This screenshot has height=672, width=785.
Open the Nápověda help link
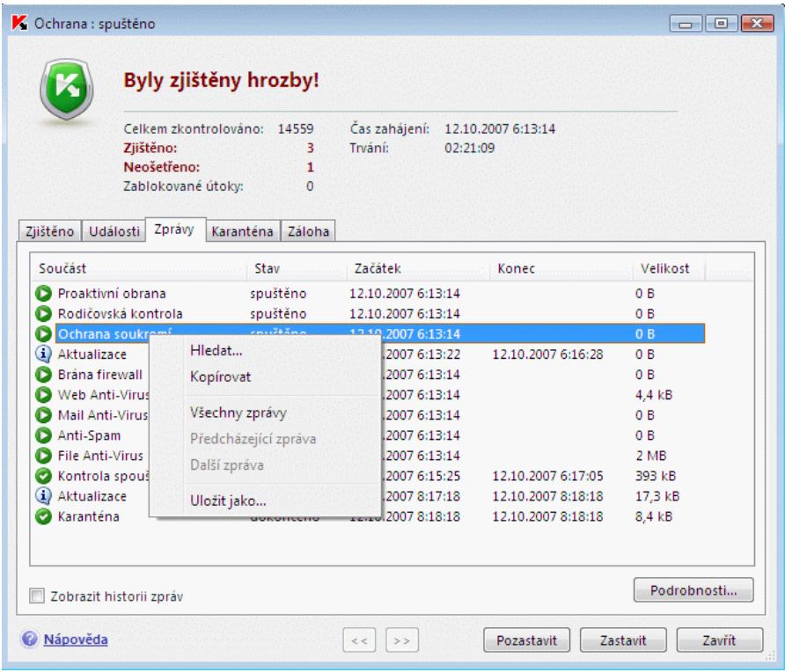[76, 639]
